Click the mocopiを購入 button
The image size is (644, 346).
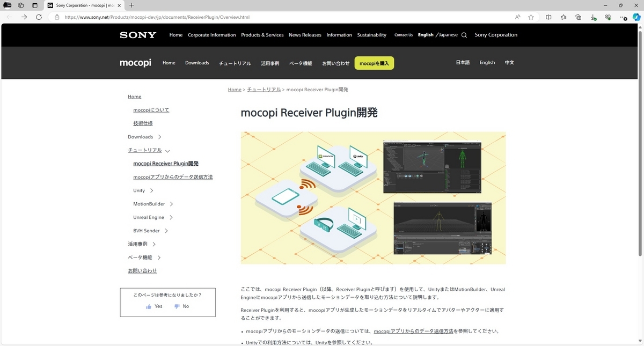pos(374,63)
